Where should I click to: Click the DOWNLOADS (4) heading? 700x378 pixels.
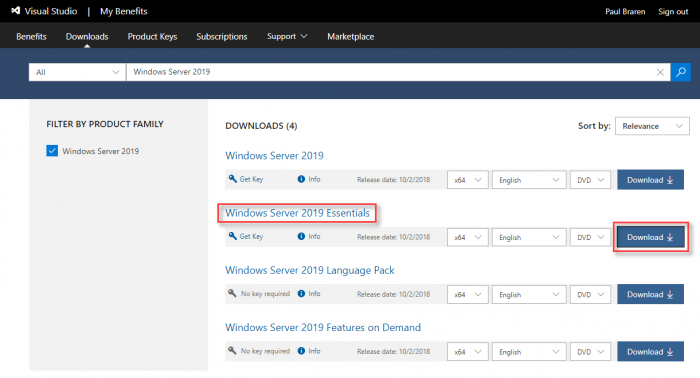click(x=261, y=126)
